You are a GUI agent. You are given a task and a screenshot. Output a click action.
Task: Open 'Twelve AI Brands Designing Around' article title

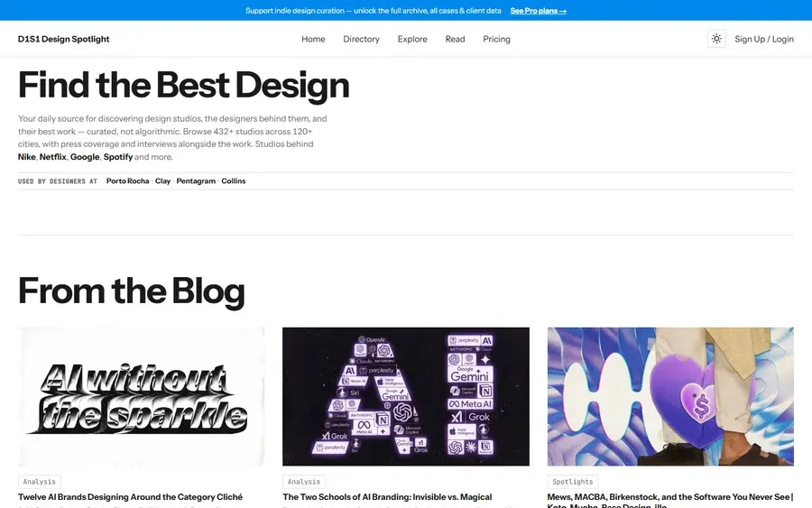[130, 497]
